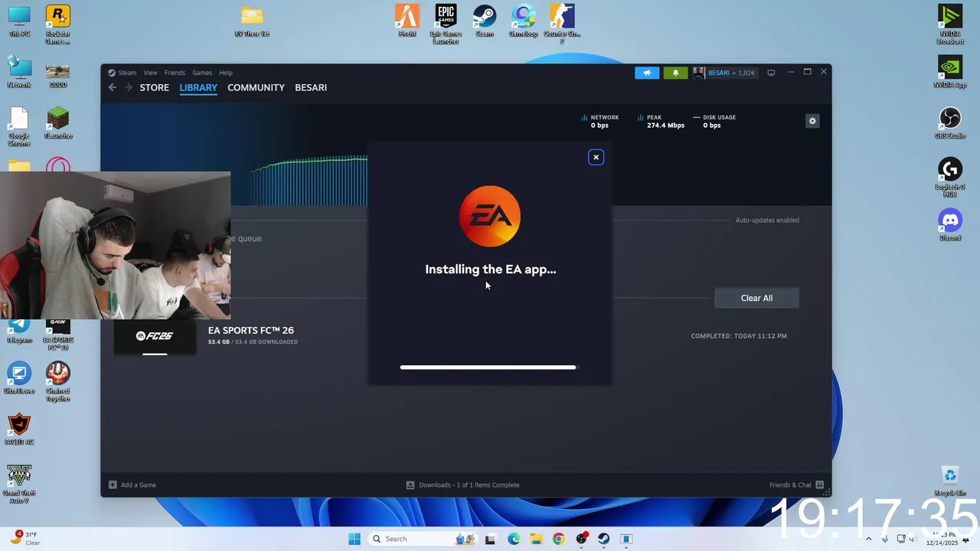Open OBS Studio desktop icon
Viewport: 980px width, 551px height.
tap(950, 123)
